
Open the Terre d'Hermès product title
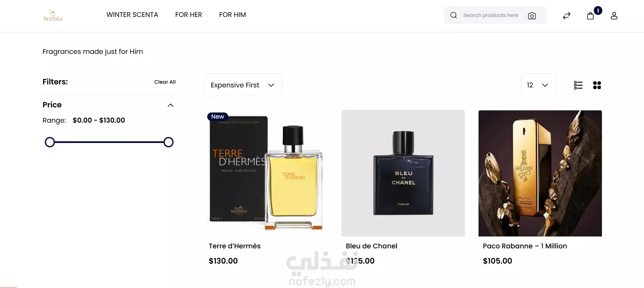pyautogui.click(x=235, y=246)
